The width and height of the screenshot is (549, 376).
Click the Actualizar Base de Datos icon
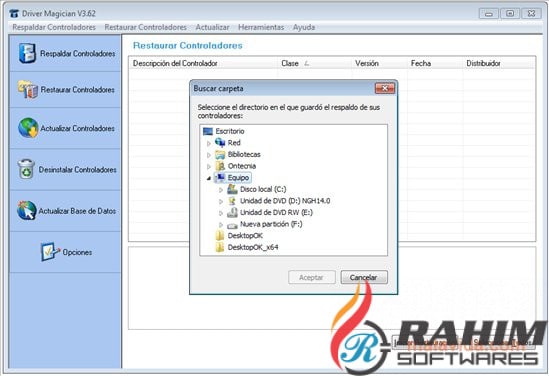point(27,210)
